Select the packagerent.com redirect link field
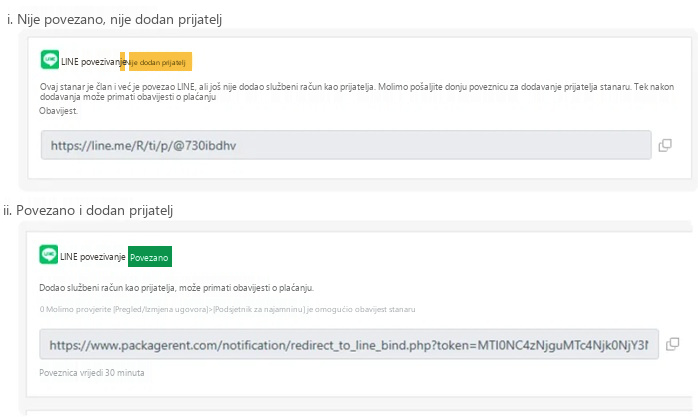Viewport: 698px width, 417px height. tap(349, 344)
